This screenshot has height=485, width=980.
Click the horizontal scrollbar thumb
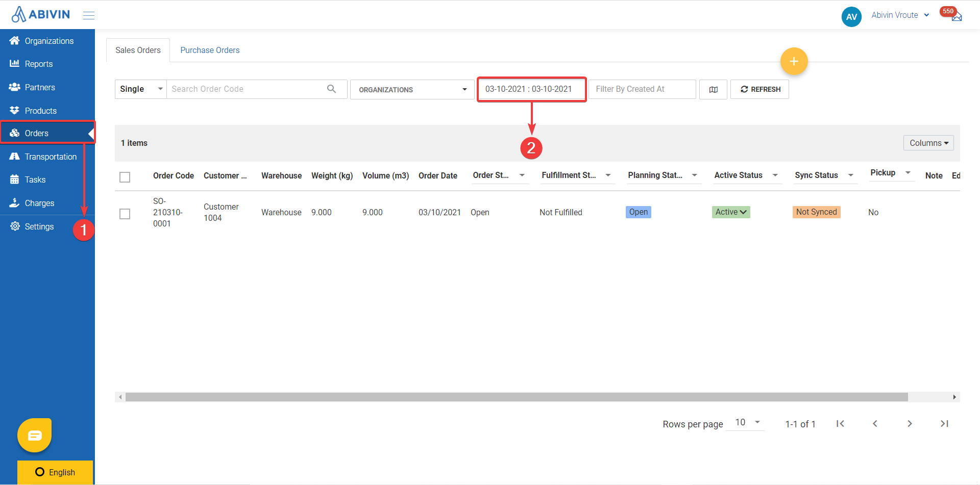517,397
